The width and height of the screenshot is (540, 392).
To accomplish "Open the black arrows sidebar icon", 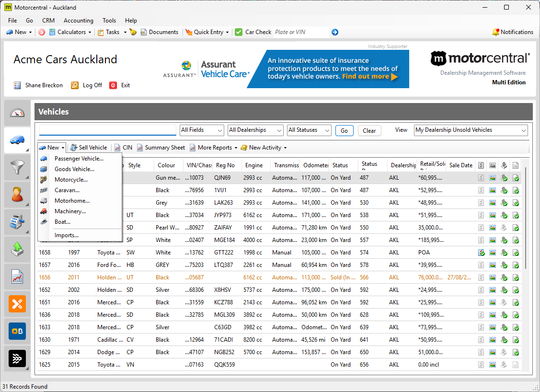I will [17, 358].
